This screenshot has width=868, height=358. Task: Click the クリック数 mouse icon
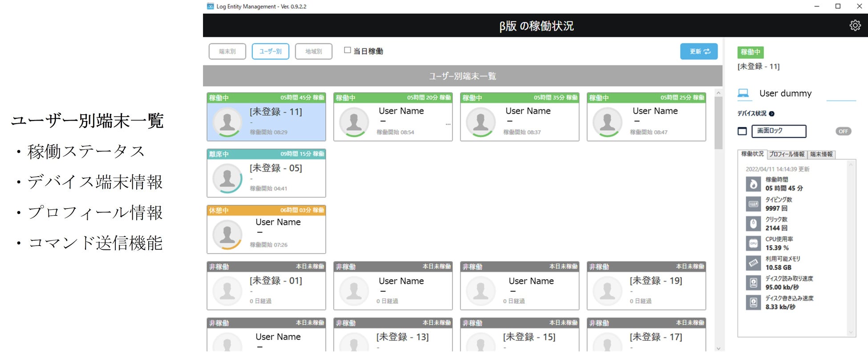753,223
